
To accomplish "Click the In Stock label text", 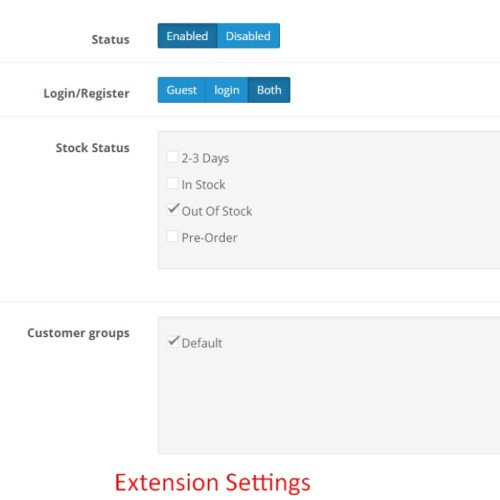I will tap(203, 185).
